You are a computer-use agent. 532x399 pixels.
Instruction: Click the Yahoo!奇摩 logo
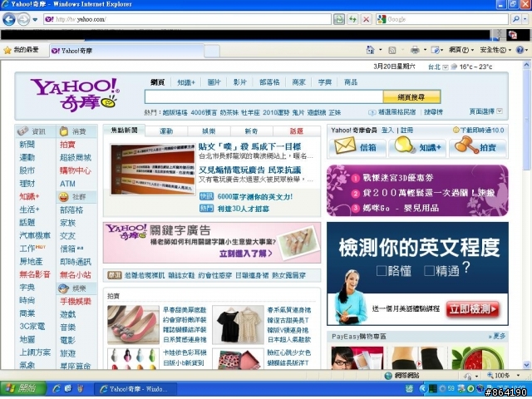[x=76, y=95]
